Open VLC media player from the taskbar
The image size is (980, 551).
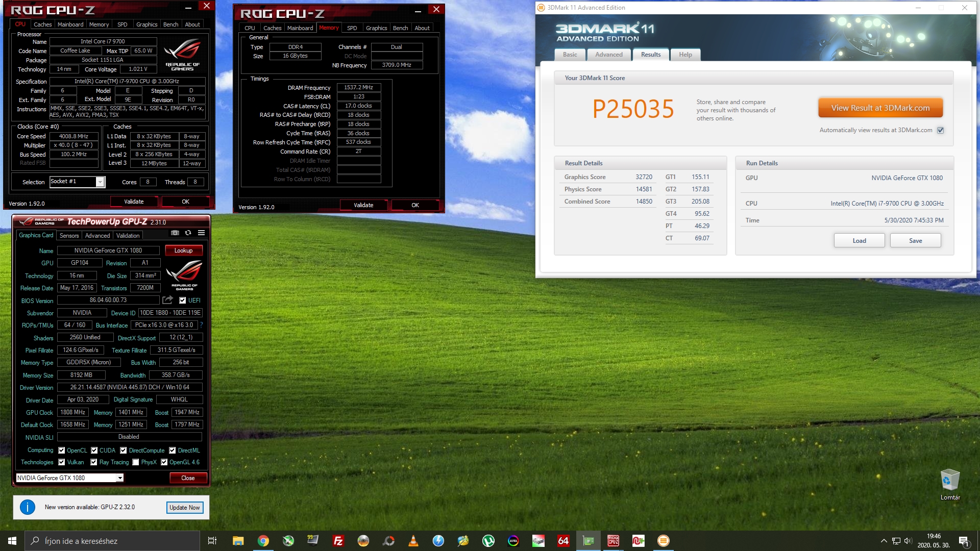(413, 541)
